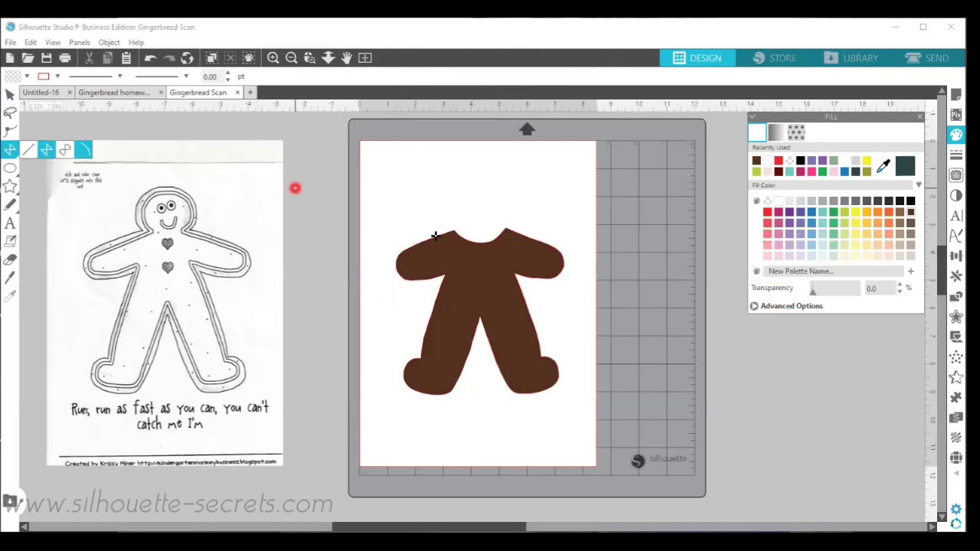The width and height of the screenshot is (980, 551).
Task: Click the Fit to Window icon
Action: (365, 58)
